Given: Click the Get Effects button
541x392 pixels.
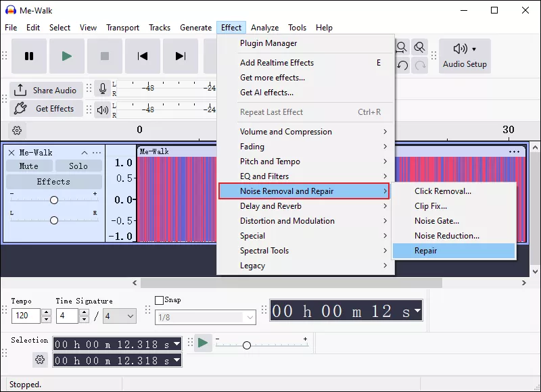Looking at the screenshot, I should 46,109.
